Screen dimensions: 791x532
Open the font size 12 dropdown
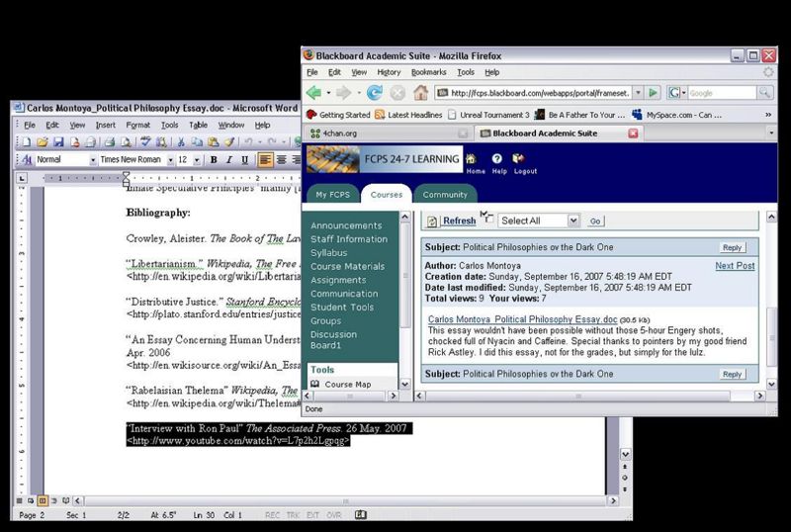(x=197, y=160)
